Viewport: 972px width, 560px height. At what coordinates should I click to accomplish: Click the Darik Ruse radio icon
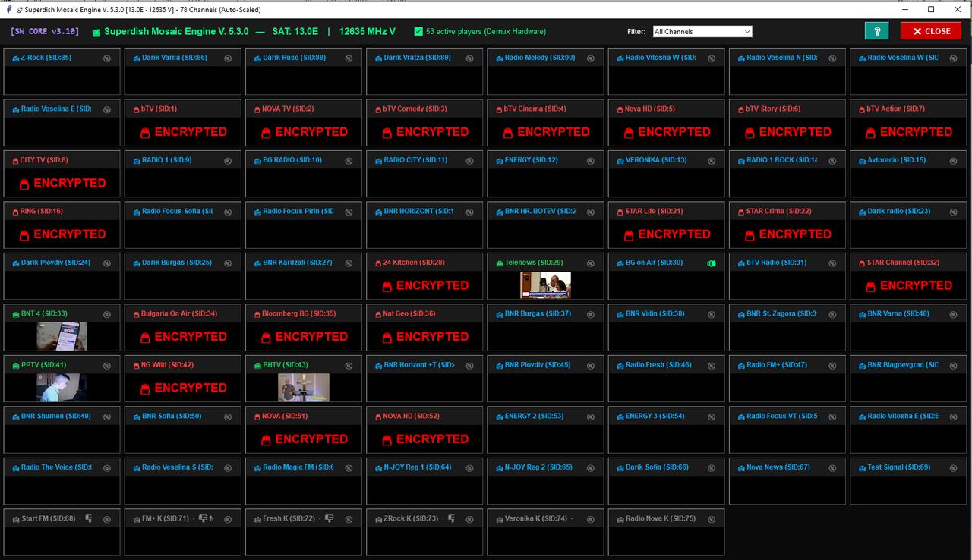click(x=258, y=58)
